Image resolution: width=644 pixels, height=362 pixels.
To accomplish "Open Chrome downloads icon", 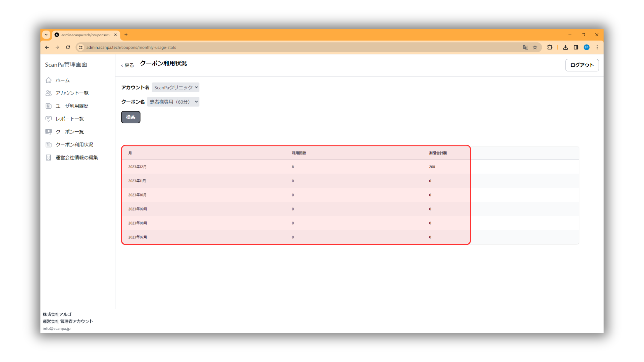I will 565,47.
